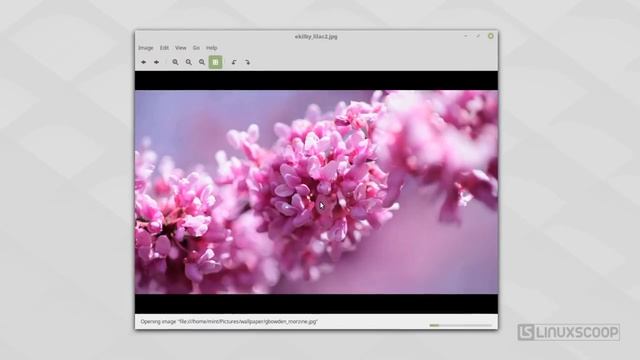Open the Image menu
This screenshot has width=640, height=360.
click(146, 48)
